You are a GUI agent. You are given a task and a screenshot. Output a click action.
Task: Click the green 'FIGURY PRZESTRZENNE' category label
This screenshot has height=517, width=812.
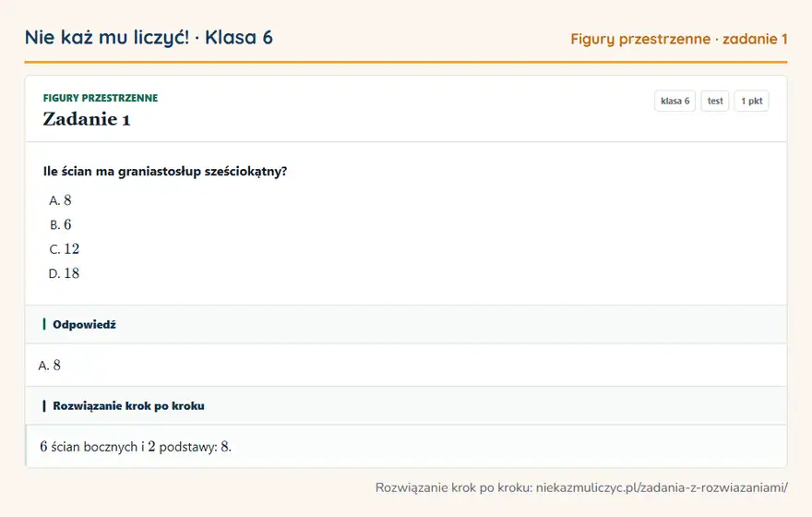point(101,98)
